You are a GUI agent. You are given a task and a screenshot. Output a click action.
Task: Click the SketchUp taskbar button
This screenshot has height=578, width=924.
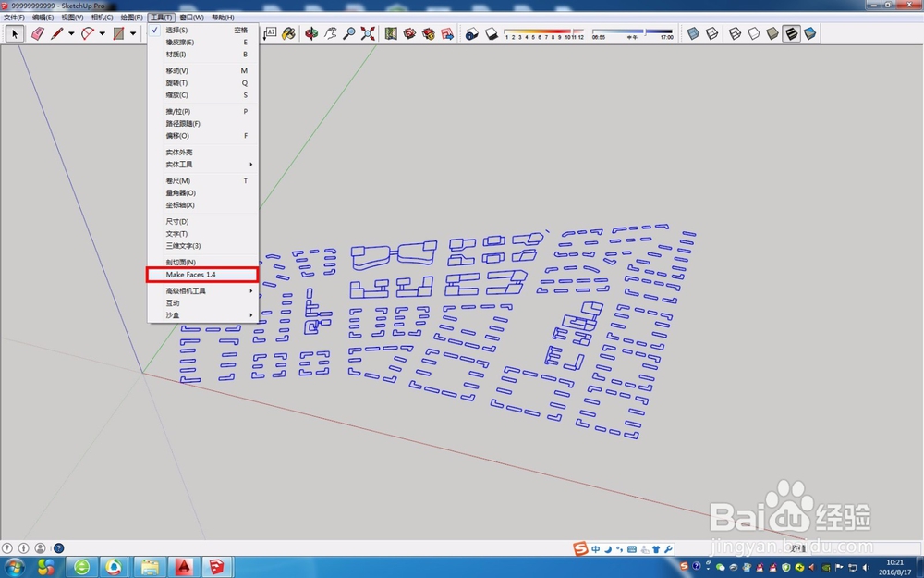[x=217, y=568]
